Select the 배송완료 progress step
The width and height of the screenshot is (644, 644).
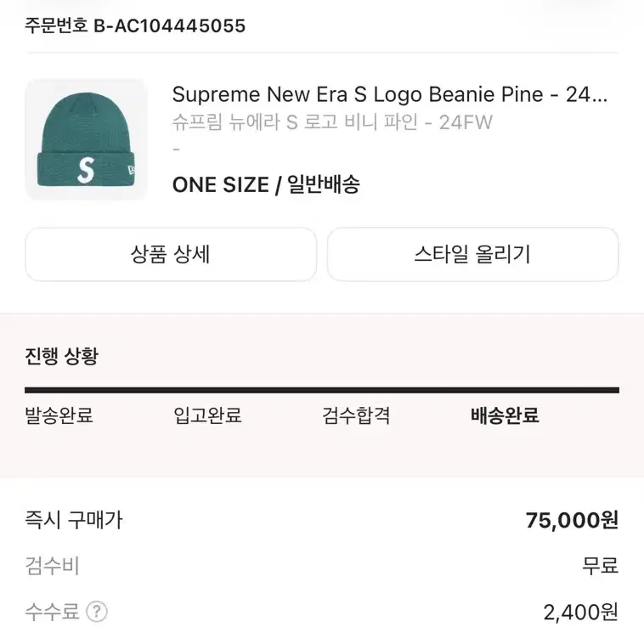(x=505, y=415)
